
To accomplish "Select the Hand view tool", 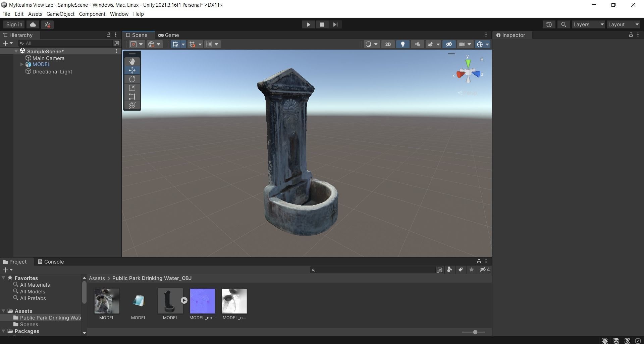I will point(132,61).
